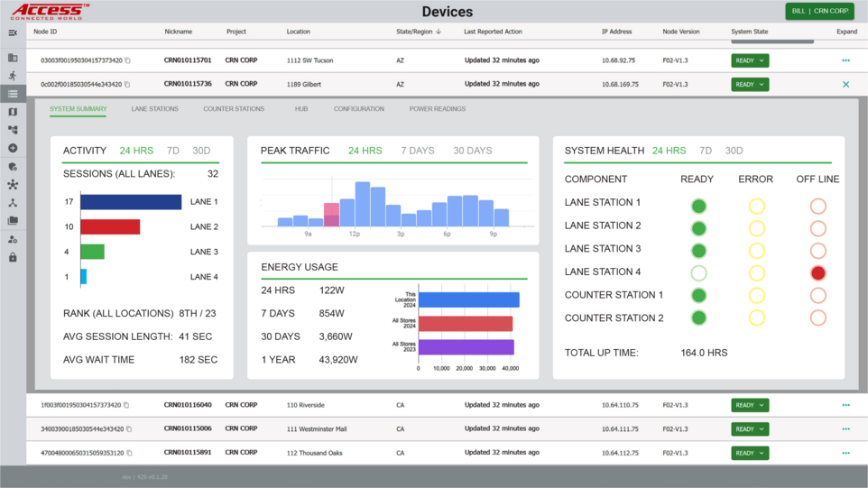868x488 pixels.
Task: Sort by Node ID column header
Action: click(x=45, y=32)
